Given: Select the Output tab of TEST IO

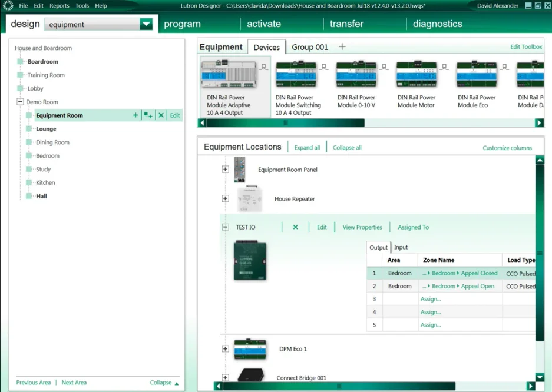Looking at the screenshot, I should tap(378, 248).
